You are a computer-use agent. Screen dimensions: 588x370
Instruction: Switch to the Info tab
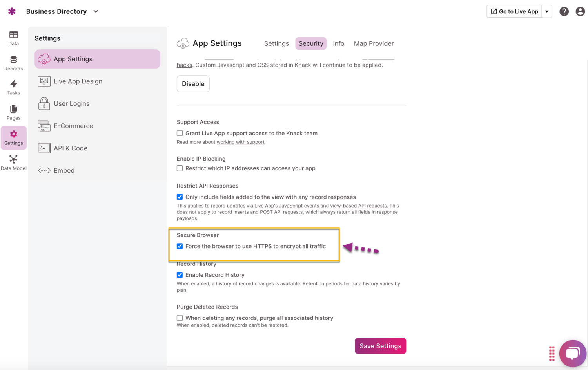pos(338,43)
